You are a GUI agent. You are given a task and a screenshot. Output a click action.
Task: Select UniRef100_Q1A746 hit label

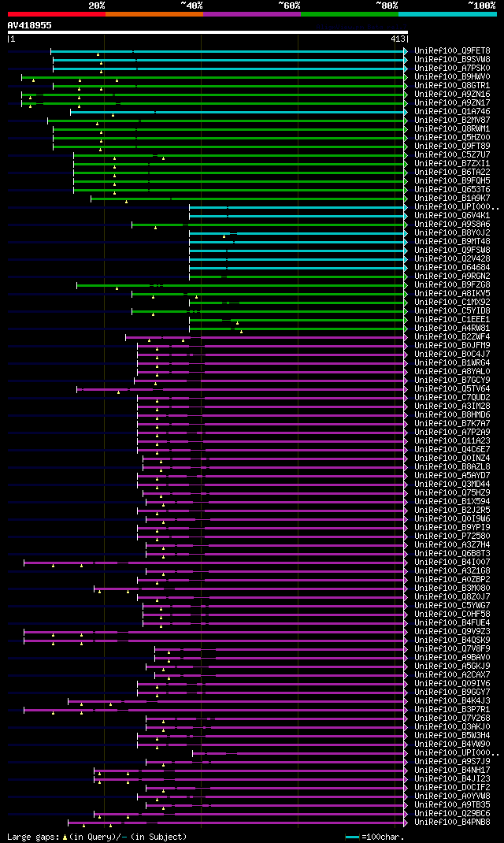(x=452, y=111)
